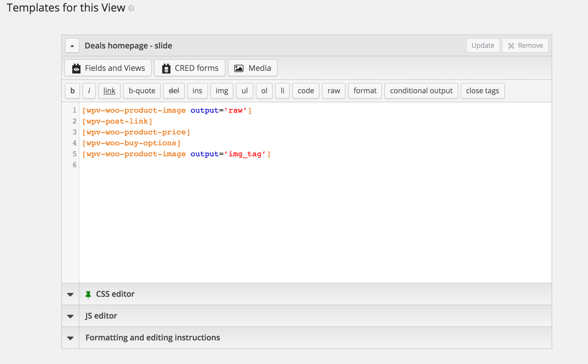This screenshot has height=364, width=588.
Task: Click the Update button
Action: tap(483, 46)
